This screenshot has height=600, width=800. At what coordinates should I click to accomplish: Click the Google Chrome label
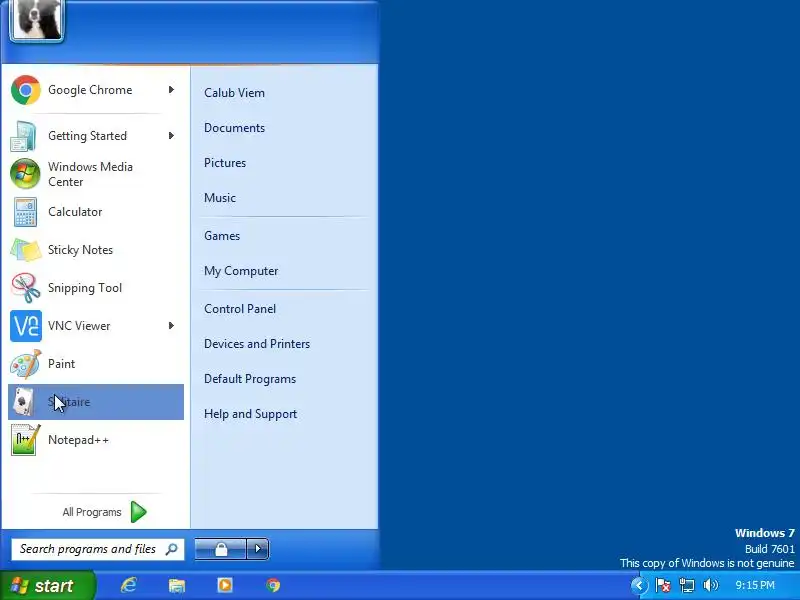(90, 90)
